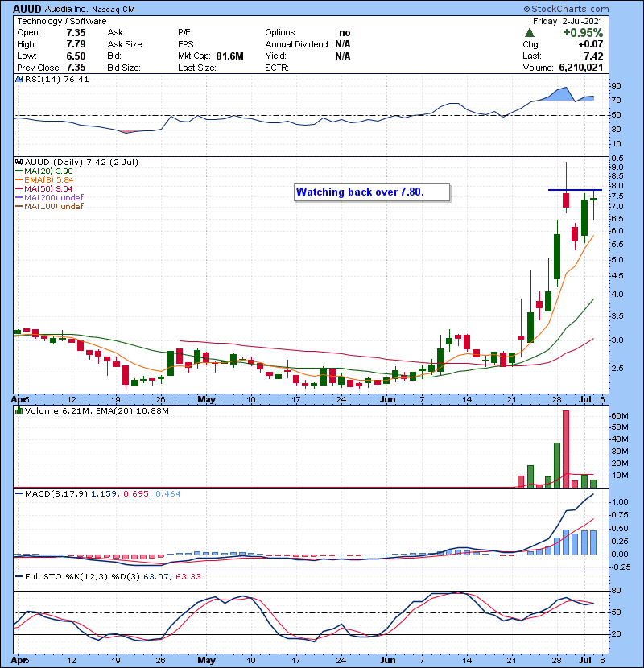Click the stochastic %D value 63.33
The image size is (644, 668).
[x=188, y=577]
